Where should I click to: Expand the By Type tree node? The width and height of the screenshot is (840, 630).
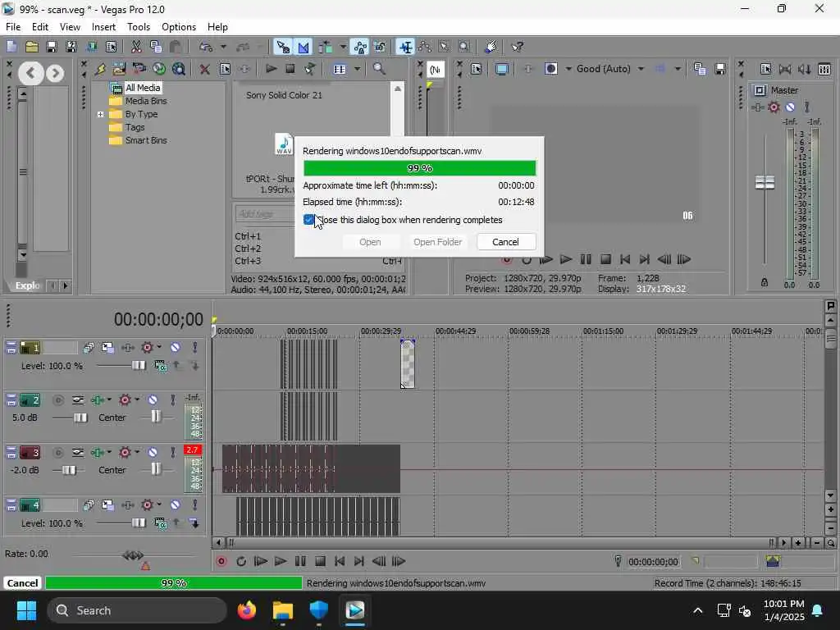pyautogui.click(x=100, y=114)
